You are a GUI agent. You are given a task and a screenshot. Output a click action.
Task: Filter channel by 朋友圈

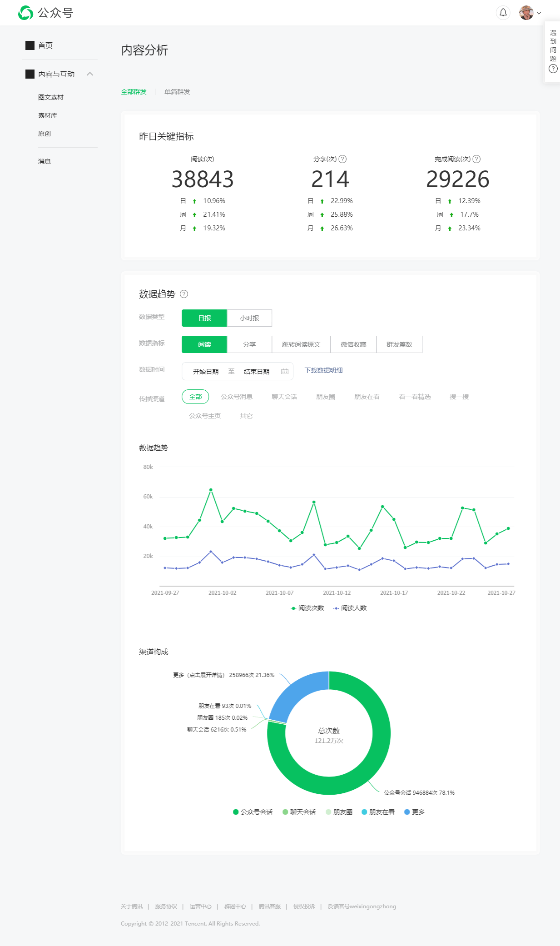(x=326, y=397)
